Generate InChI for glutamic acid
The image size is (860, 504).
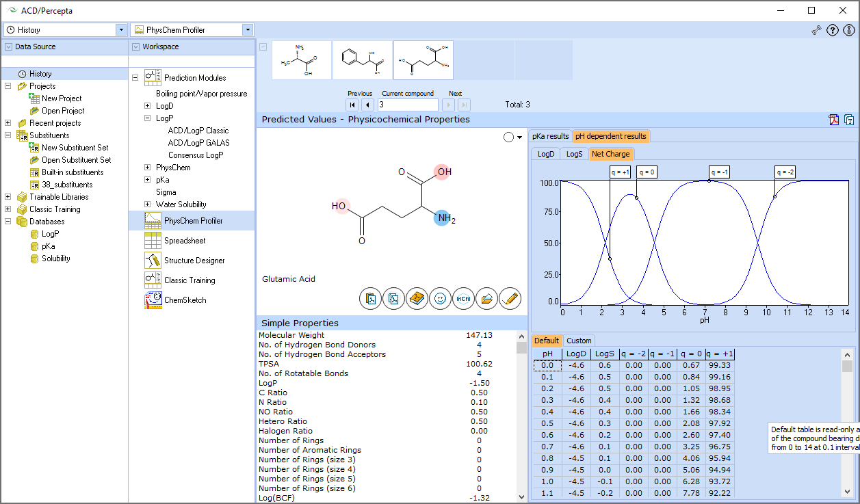tap(463, 298)
